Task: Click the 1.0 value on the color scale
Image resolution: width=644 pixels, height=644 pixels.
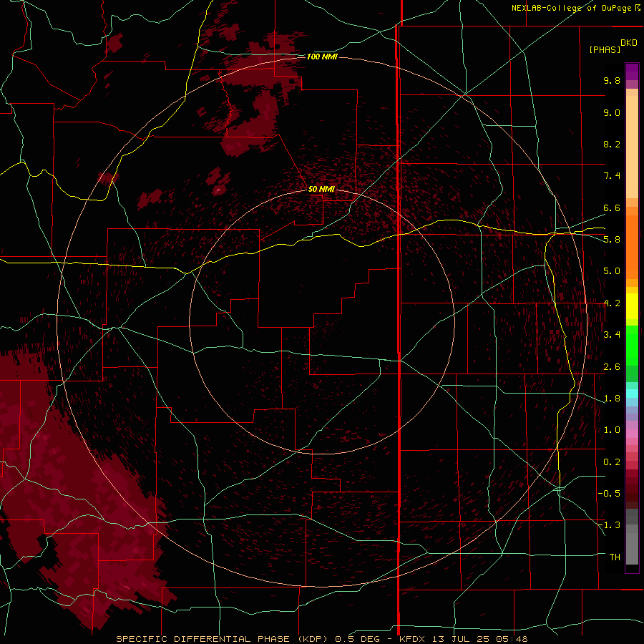Action: pyautogui.click(x=612, y=430)
